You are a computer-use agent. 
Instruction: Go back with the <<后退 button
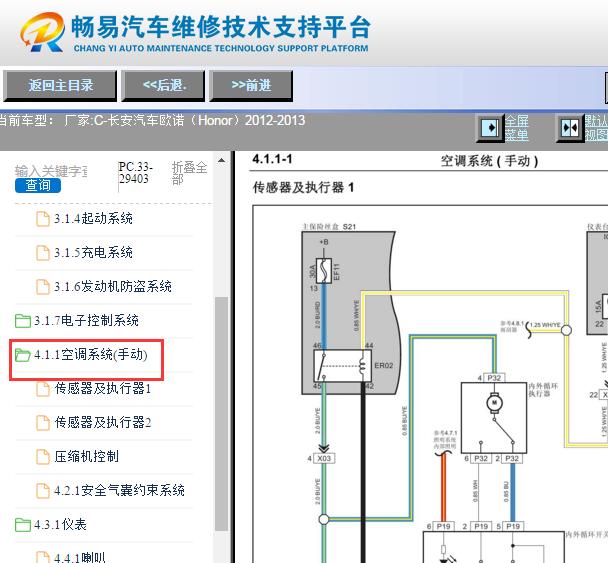163,86
